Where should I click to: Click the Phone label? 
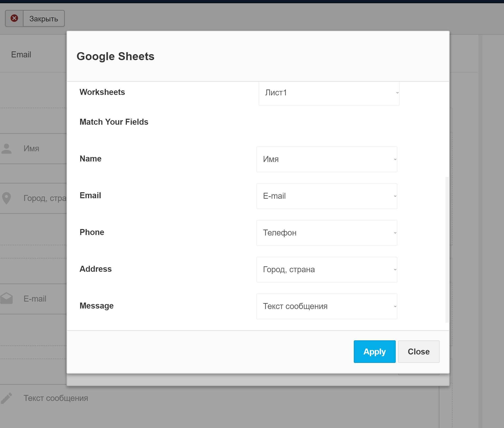coord(92,232)
